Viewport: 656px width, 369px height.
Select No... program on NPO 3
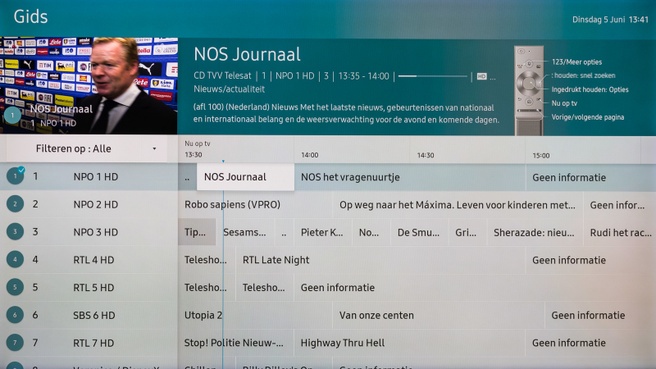[371, 233]
